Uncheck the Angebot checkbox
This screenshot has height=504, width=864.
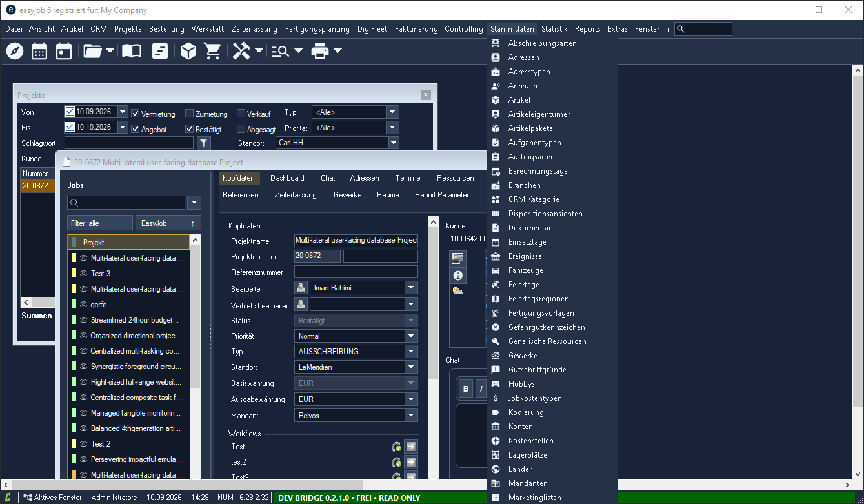coord(136,129)
